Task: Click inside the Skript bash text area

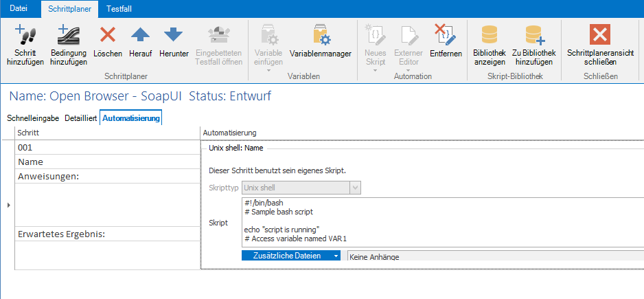Action: pyautogui.click(x=439, y=221)
